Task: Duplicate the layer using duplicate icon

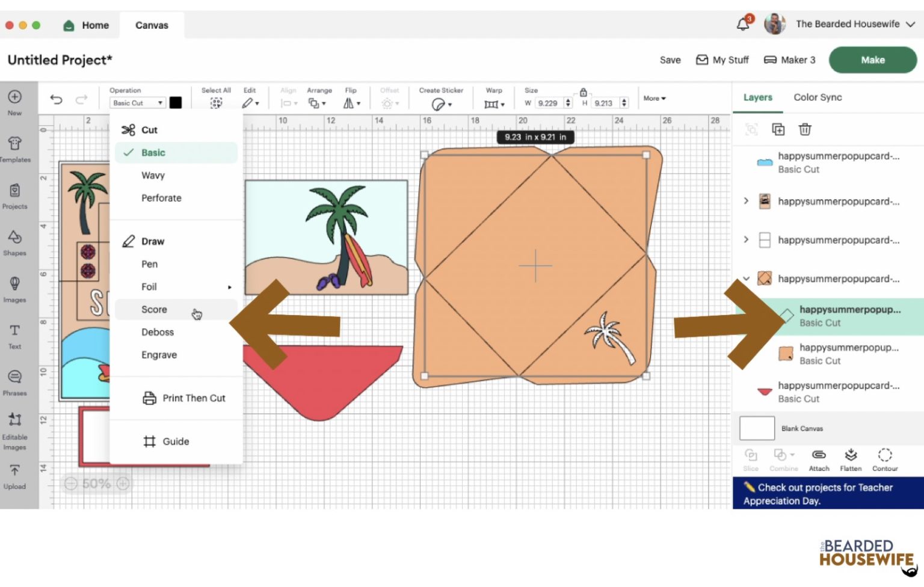Action: pyautogui.click(x=778, y=129)
